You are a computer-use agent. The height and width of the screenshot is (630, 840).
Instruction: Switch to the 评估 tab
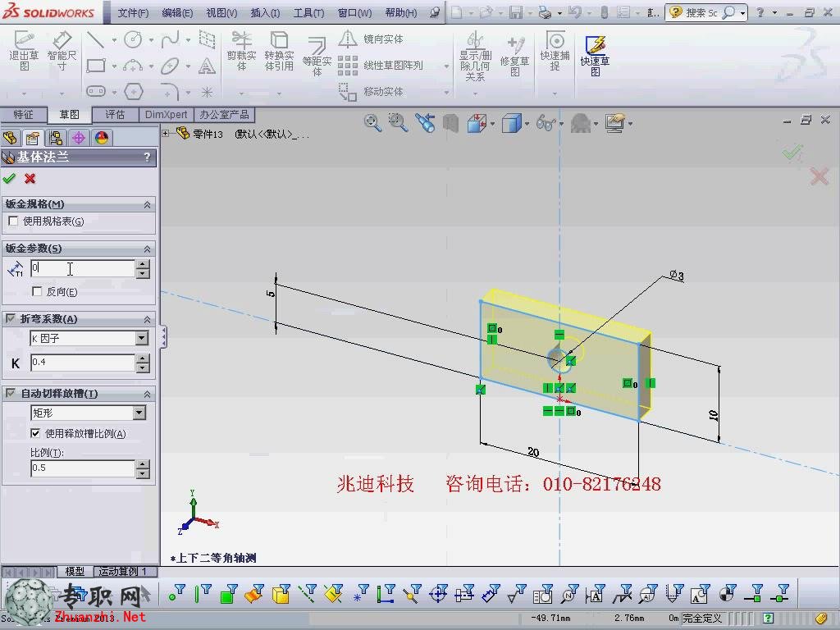point(115,115)
